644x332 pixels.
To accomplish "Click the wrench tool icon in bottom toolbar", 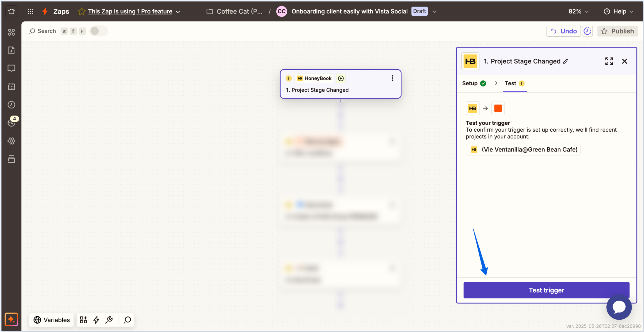I will (x=109, y=320).
